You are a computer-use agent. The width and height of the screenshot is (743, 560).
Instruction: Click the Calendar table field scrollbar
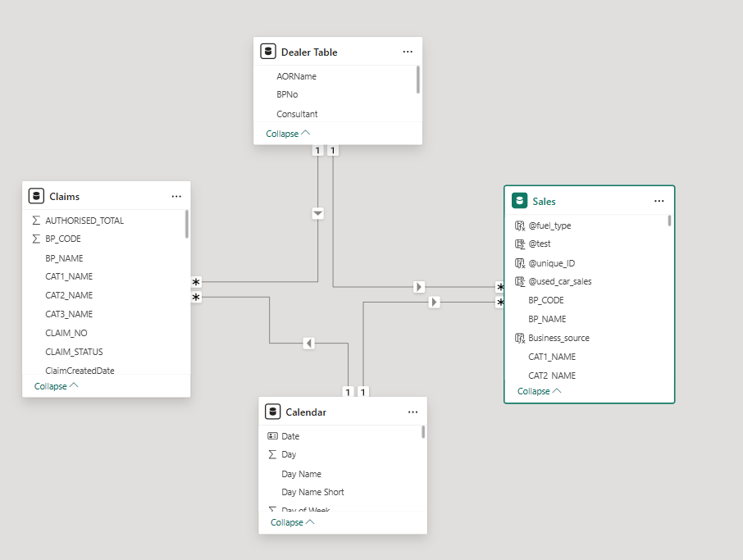(423, 431)
